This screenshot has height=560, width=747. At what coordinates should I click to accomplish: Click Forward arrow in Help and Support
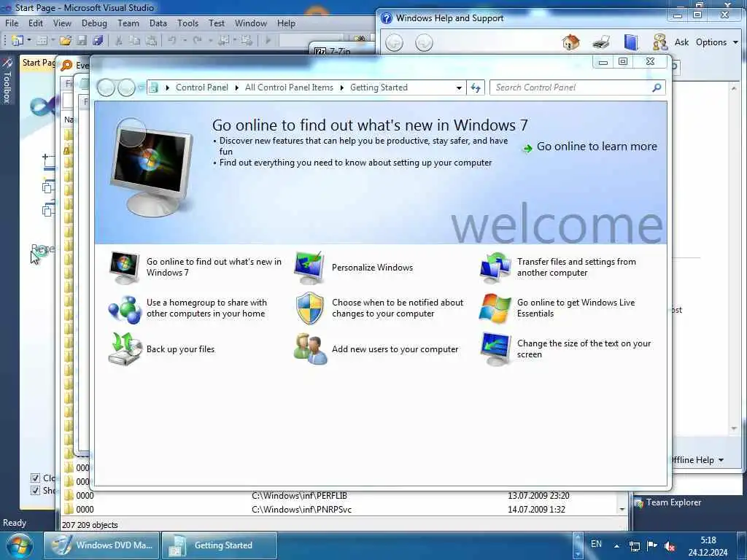click(424, 43)
